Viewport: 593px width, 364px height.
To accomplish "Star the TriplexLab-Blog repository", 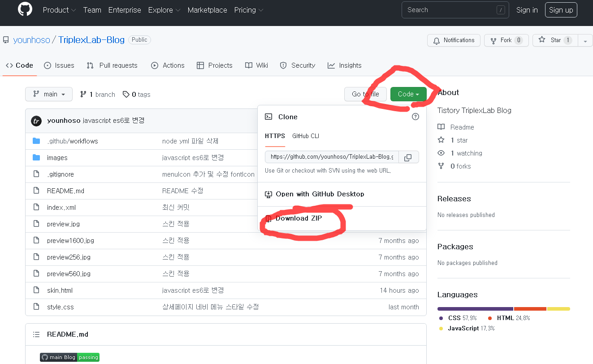I will 555,40.
